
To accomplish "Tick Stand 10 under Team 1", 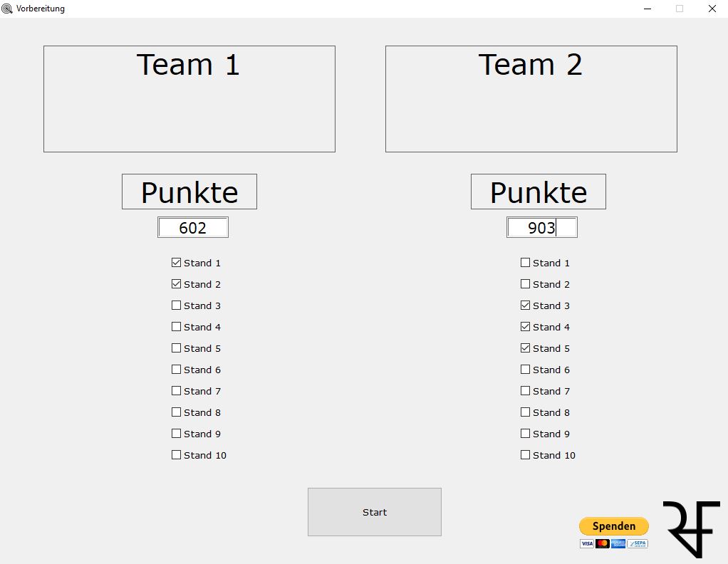I will [177, 455].
